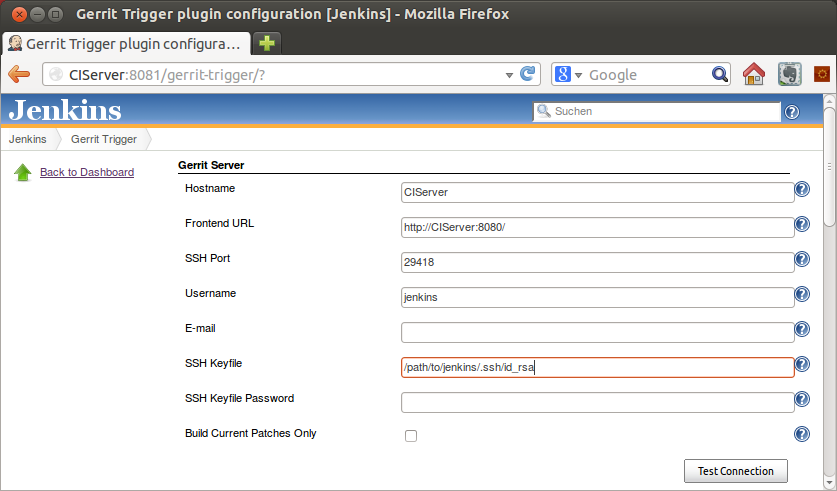837x491 pixels.
Task: Reload the page with the refresh icon
Action: pyautogui.click(x=527, y=74)
